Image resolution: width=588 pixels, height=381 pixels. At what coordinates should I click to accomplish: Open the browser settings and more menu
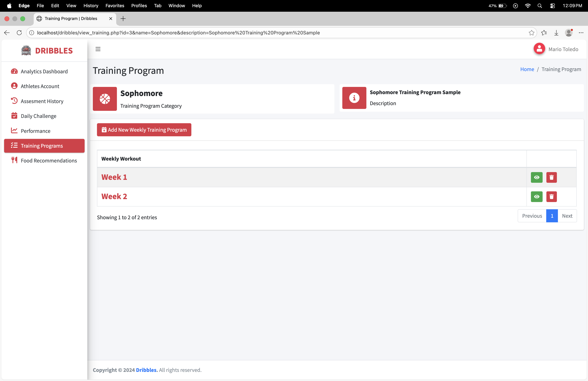[x=581, y=33]
